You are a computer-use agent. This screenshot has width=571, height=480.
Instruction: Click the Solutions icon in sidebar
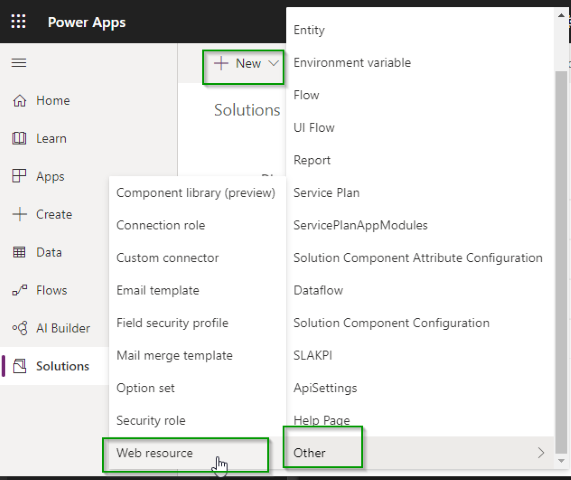coord(20,366)
